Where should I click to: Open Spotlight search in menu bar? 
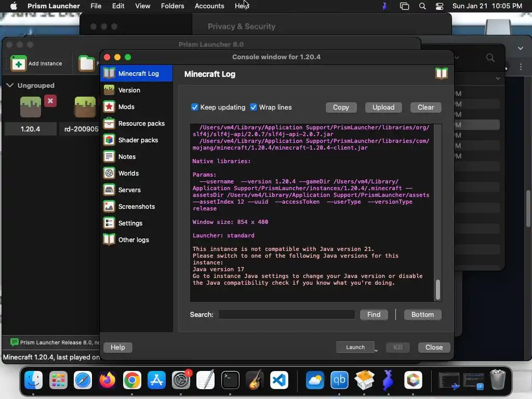[x=422, y=6]
